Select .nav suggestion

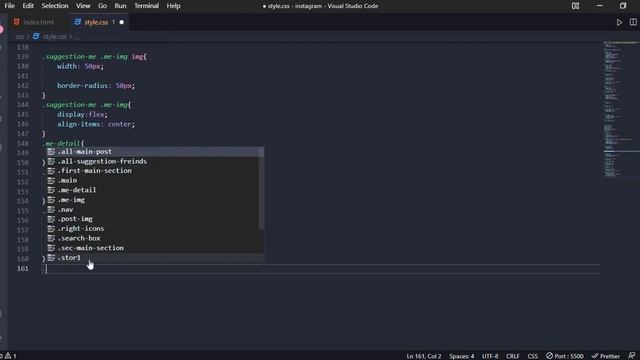pos(154,209)
